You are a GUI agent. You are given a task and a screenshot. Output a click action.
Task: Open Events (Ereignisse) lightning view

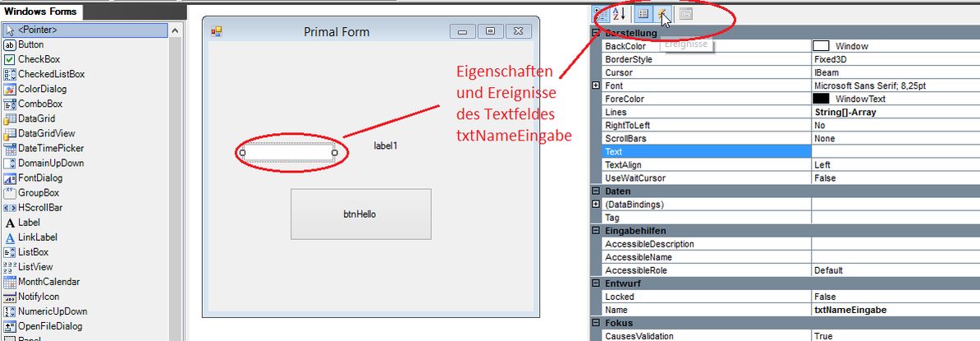click(663, 15)
